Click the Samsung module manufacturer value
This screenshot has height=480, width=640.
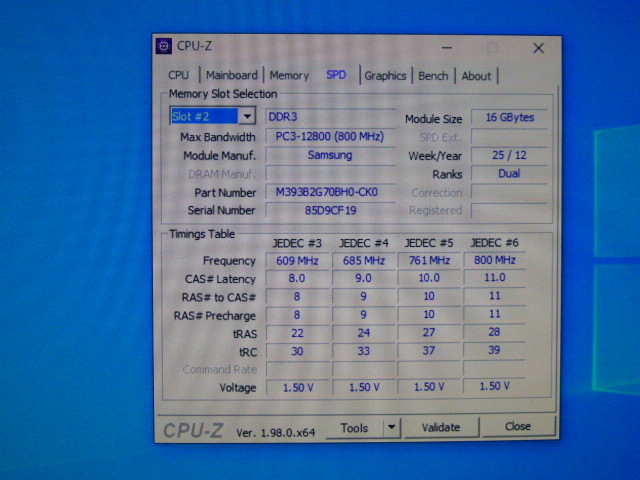(330, 155)
